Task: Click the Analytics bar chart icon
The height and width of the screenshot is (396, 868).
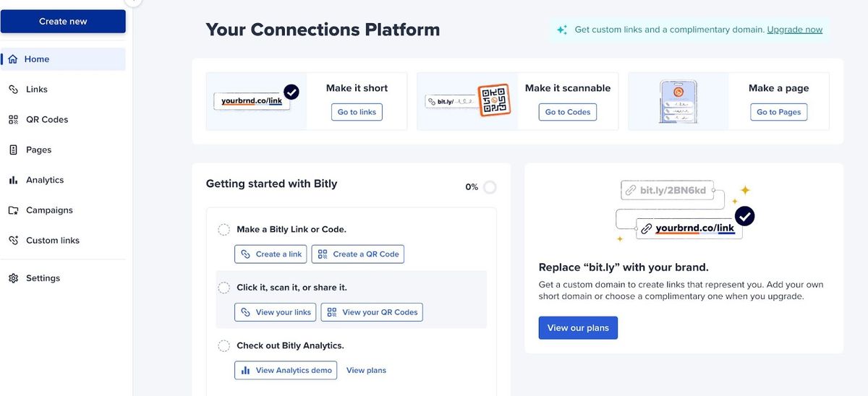Action: tap(13, 180)
